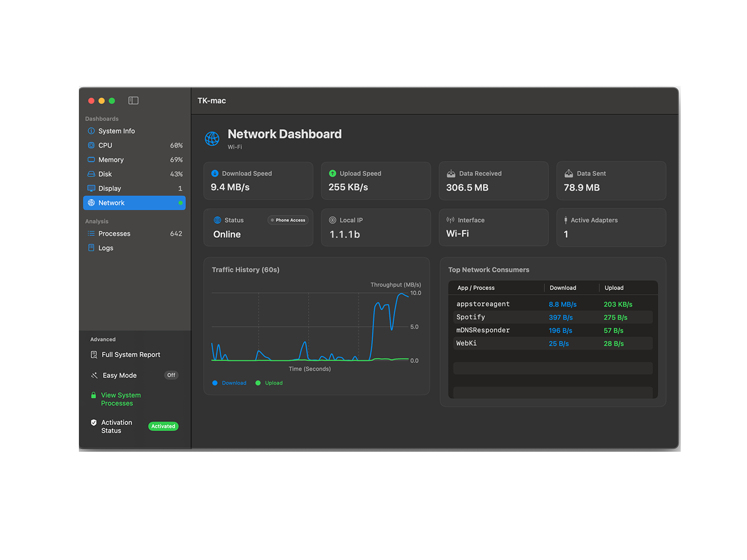Click the Memory icon in sidebar
747x560 pixels.
point(92,160)
